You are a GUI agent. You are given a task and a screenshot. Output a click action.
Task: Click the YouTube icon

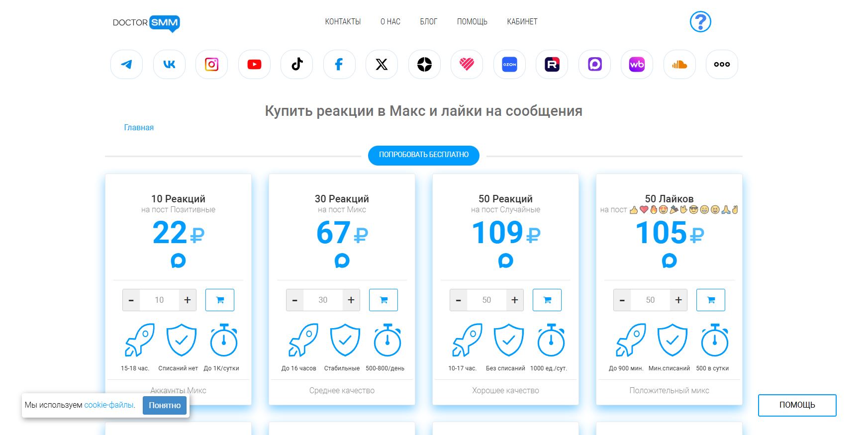click(254, 65)
